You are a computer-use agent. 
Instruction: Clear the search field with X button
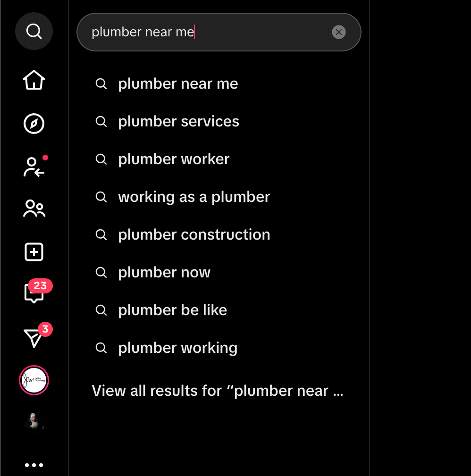point(338,32)
